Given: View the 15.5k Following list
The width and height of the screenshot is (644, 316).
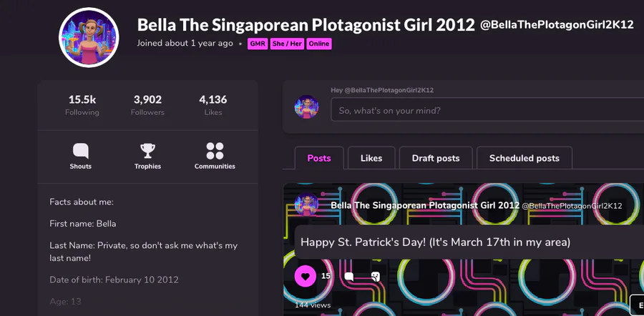Looking at the screenshot, I should [x=82, y=105].
